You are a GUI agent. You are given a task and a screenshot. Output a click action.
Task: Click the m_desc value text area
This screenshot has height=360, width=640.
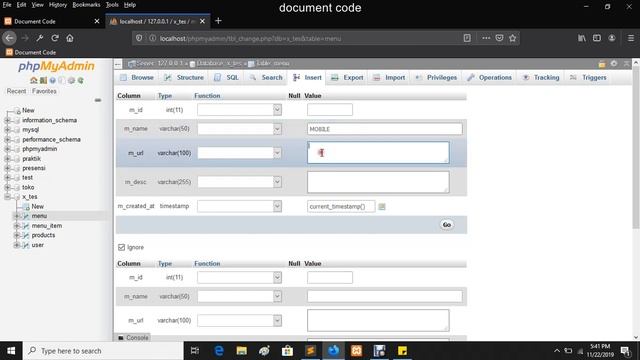coord(378,182)
